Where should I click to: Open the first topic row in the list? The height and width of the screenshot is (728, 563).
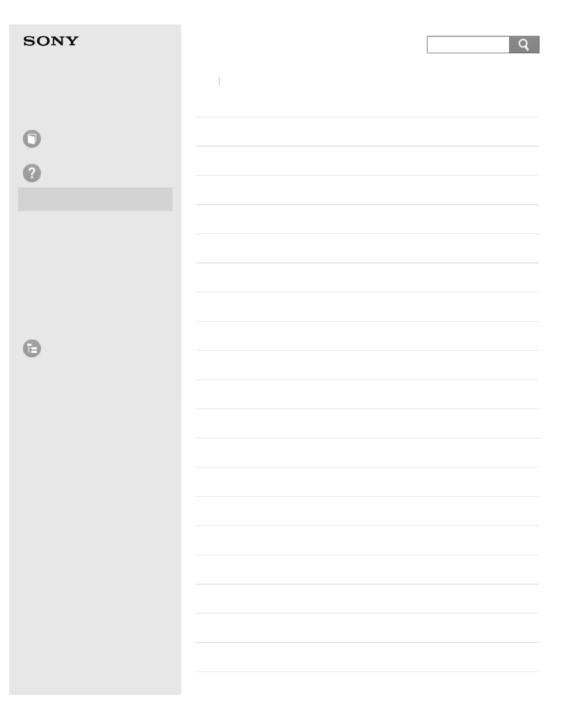click(367, 132)
